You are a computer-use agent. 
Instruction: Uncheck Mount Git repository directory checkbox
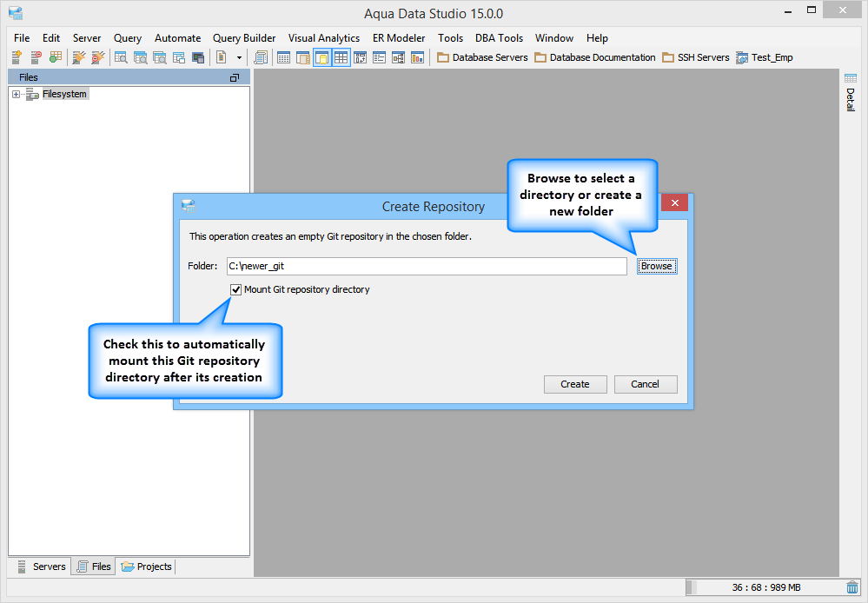tap(235, 289)
